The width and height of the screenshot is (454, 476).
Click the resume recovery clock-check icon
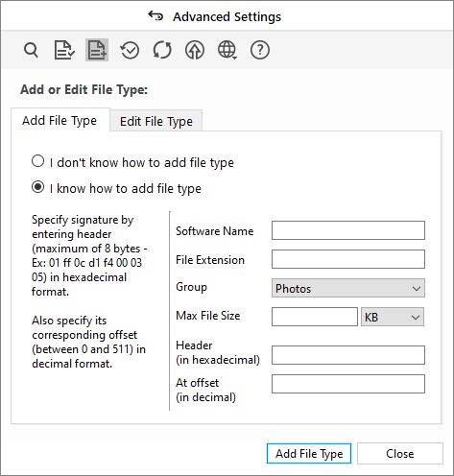pyautogui.click(x=130, y=50)
